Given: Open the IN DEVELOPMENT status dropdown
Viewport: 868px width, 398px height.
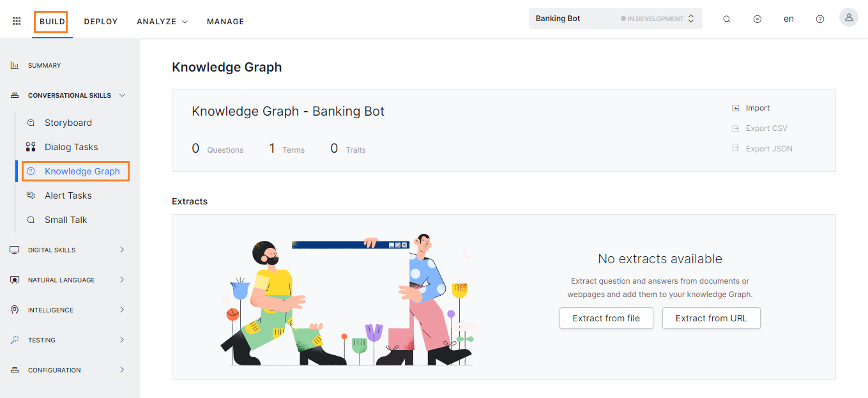Looking at the screenshot, I should 690,19.
